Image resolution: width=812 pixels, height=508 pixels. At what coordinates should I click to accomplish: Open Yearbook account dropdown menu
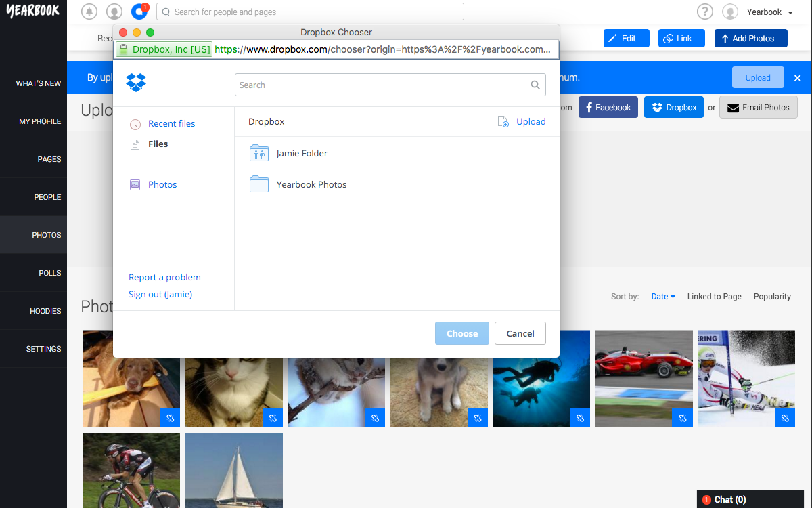770,12
